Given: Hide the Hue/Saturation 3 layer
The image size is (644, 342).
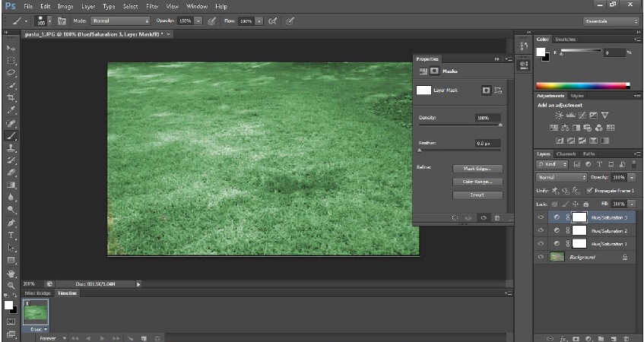Looking at the screenshot, I should click(x=541, y=217).
